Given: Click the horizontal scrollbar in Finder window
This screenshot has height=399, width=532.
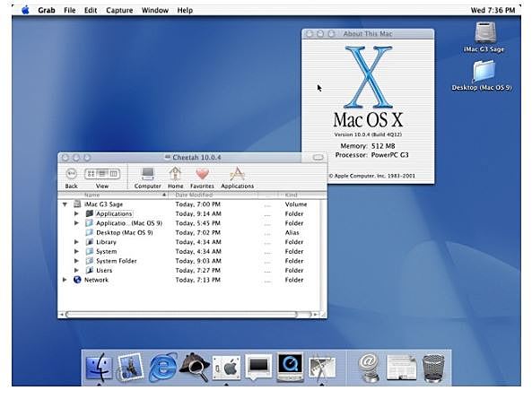Looking at the screenshot, I should [x=181, y=315].
